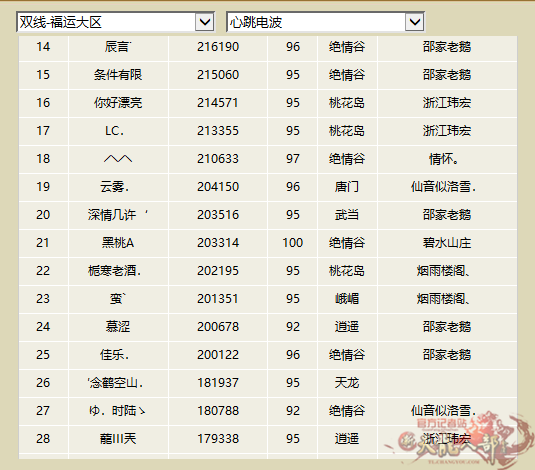Click 唐门 sect cell in row 19
Image resolution: width=535 pixels, height=470 pixels.
347,187
